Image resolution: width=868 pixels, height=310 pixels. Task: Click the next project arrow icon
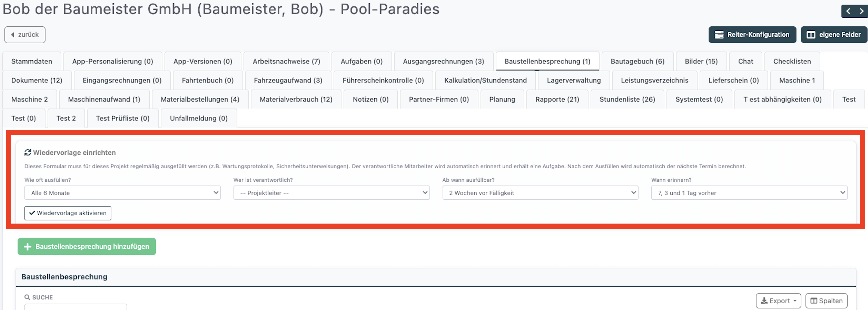click(x=861, y=11)
